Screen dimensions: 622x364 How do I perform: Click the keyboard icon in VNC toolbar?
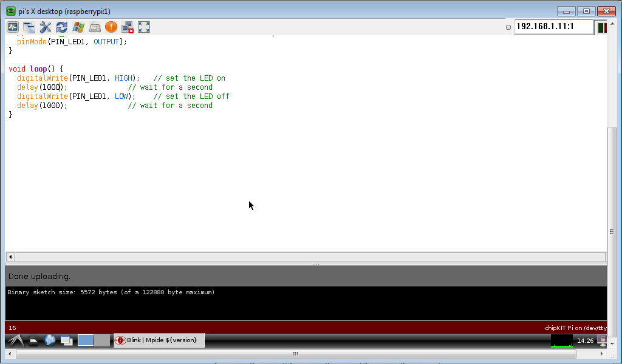coord(95,27)
